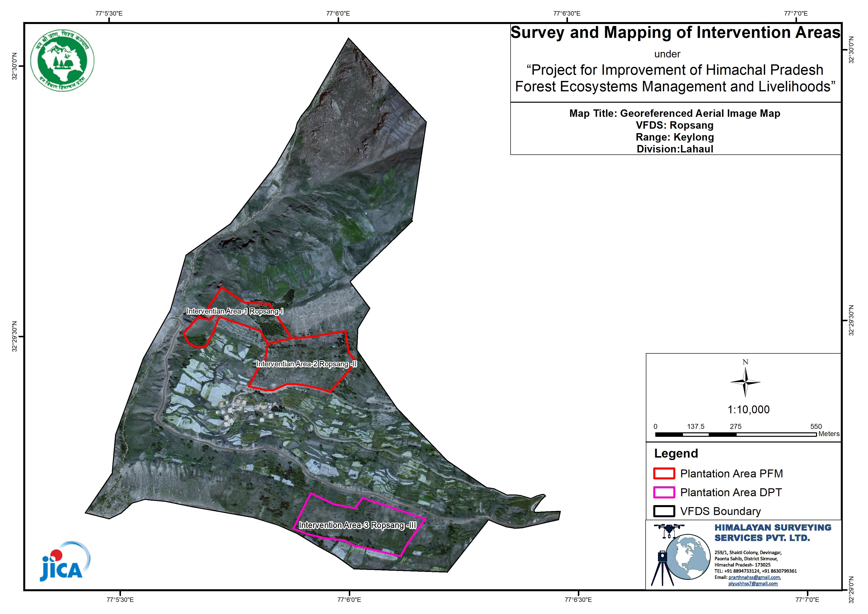Click the '259/1, Shakti Colony, Devinagar' address line

click(x=748, y=553)
